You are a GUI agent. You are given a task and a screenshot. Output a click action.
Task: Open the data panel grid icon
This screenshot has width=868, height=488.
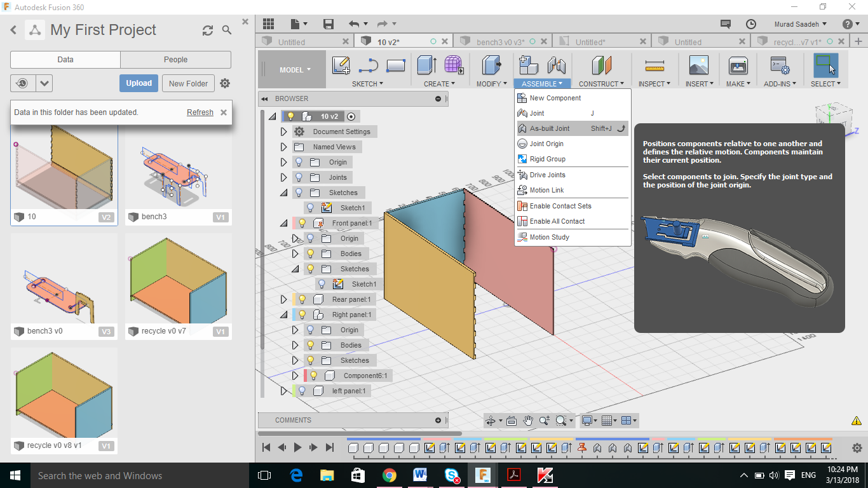[x=268, y=24]
